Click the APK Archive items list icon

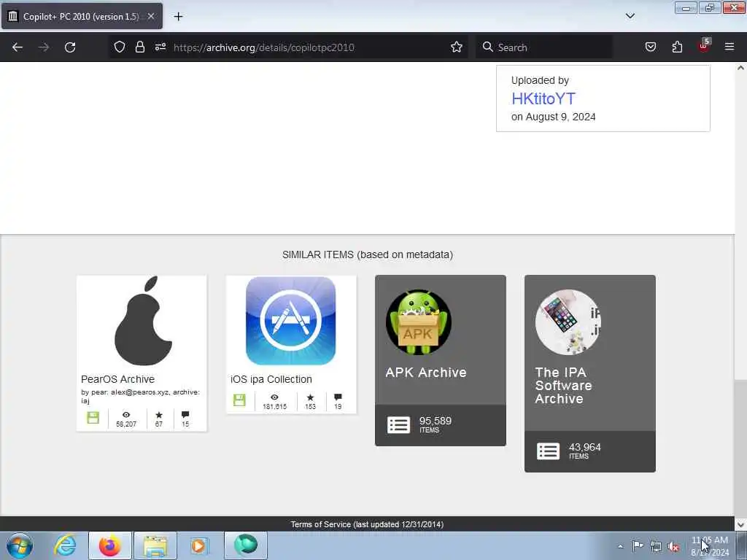coord(398,425)
